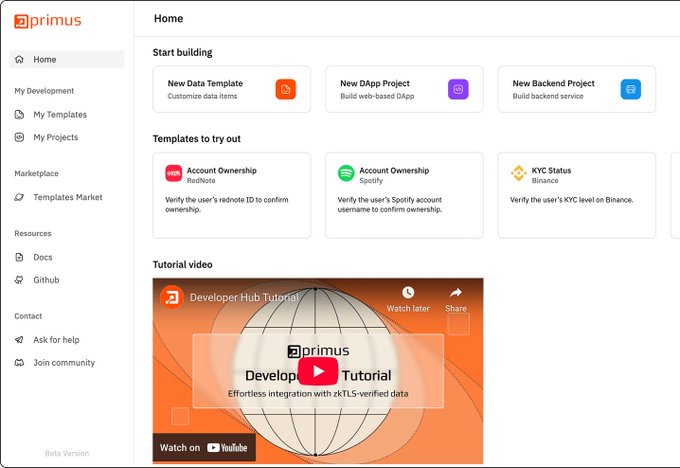The height and width of the screenshot is (468, 680).
Task: Click the purple New DApp Project icon
Action: coord(458,89)
